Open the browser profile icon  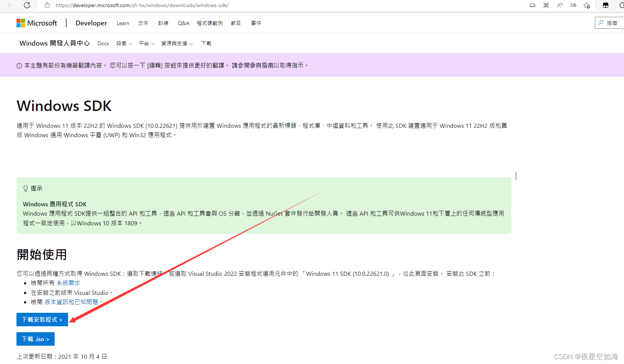click(x=605, y=5)
